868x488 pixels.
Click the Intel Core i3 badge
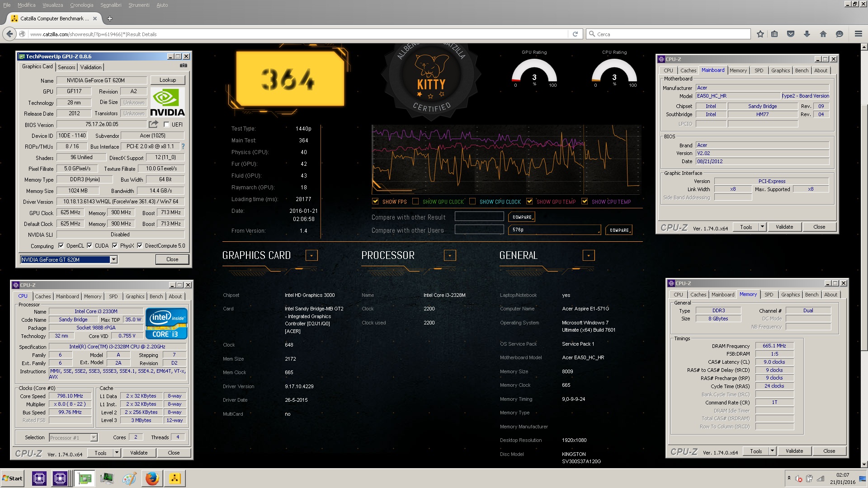(x=166, y=324)
